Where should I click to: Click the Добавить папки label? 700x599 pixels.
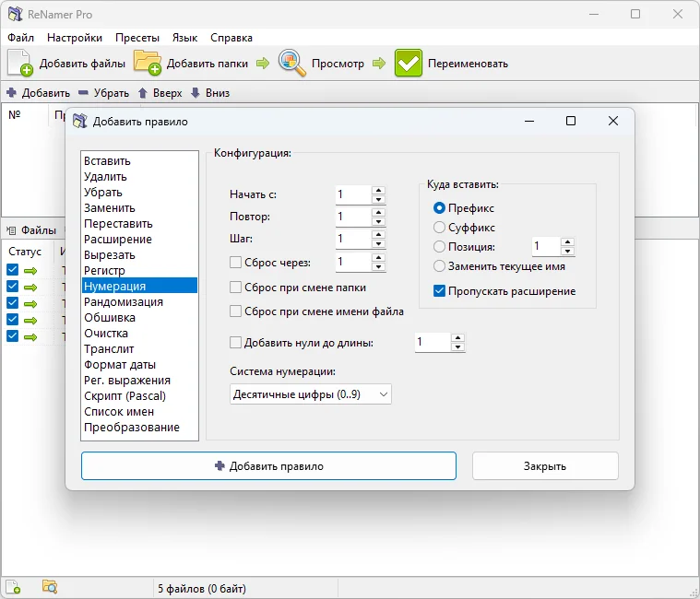click(x=208, y=64)
